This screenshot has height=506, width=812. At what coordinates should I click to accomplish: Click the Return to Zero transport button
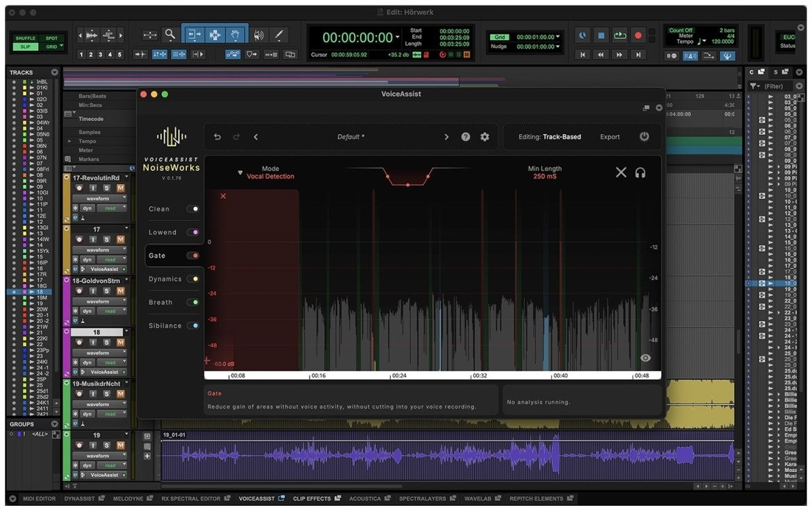(583, 54)
